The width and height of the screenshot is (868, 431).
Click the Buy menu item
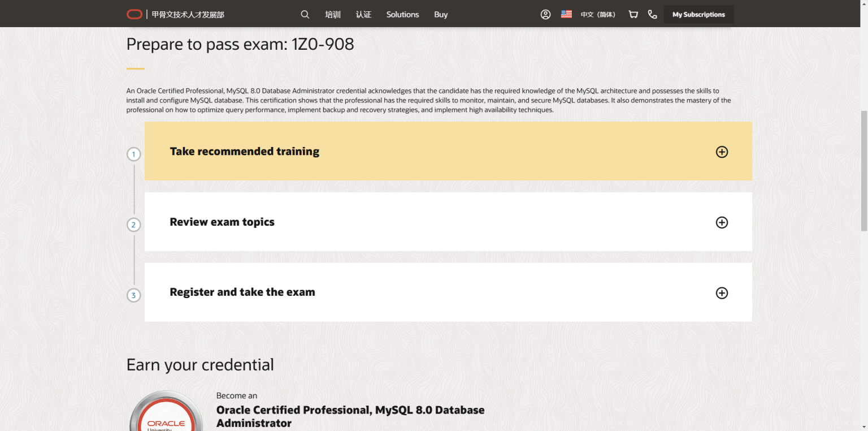[441, 14]
